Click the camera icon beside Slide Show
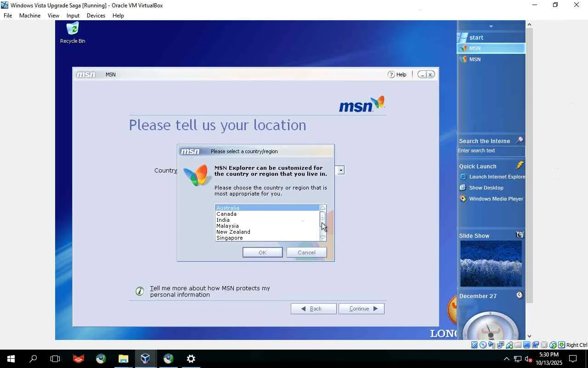Image resolution: width=588 pixels, height=368 pixels. (520, 235)
